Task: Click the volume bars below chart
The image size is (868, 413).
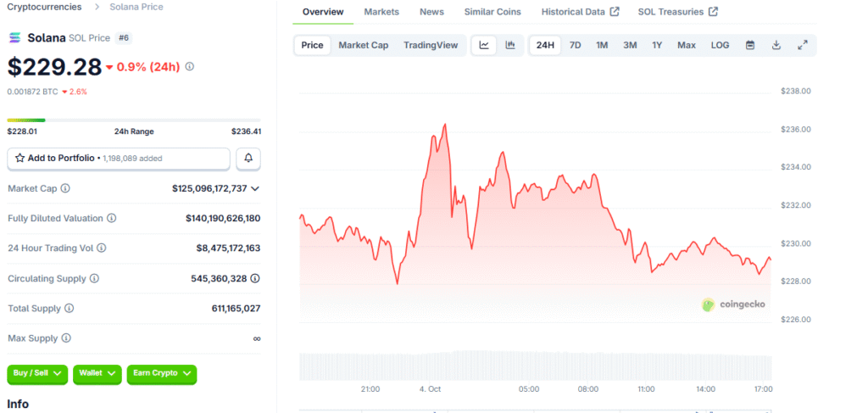Action: (x=536, y=366)
